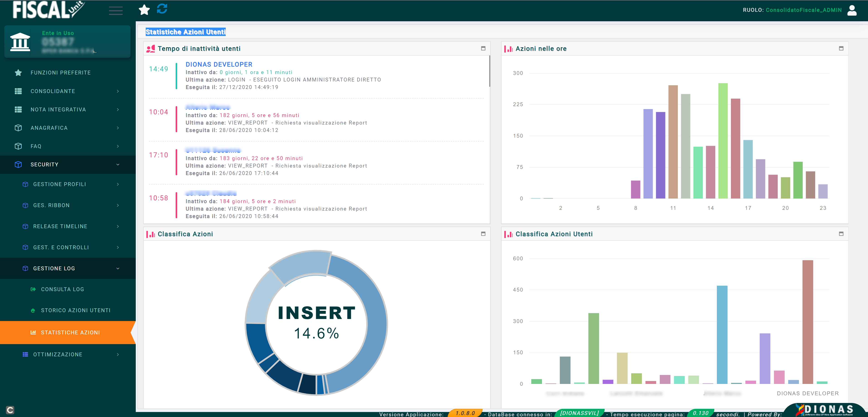The height and width of the screenshot is (417, 868).
Task: Toggle collapse Classifica Azioni panel
Action: pos(483,233)
